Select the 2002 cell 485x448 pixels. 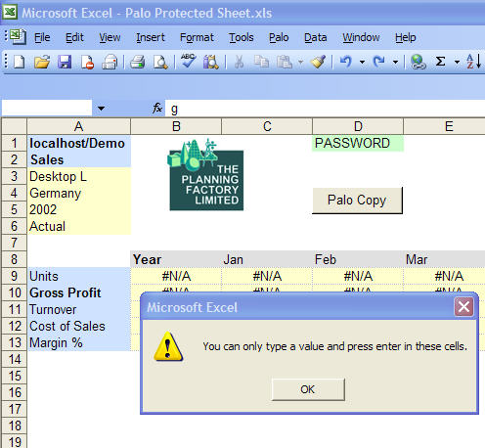pyautogui.click(x=79, y=209)
